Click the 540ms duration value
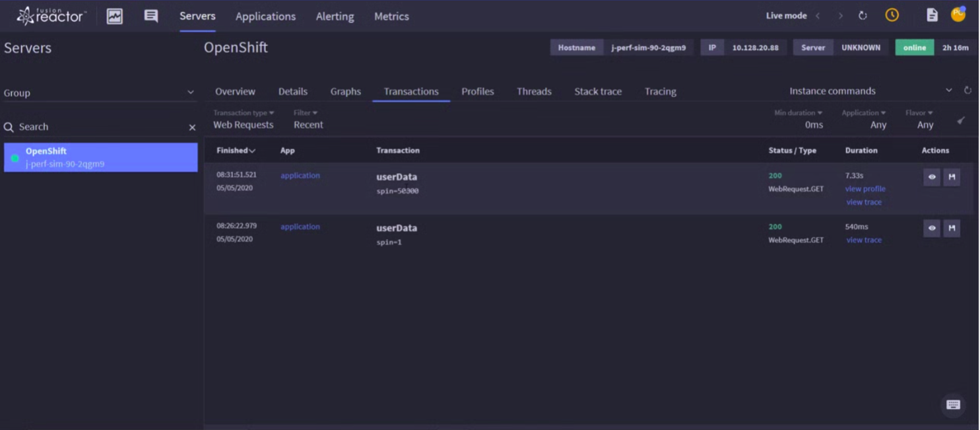This screenshot has height=430, width=980. click(857, 227)
